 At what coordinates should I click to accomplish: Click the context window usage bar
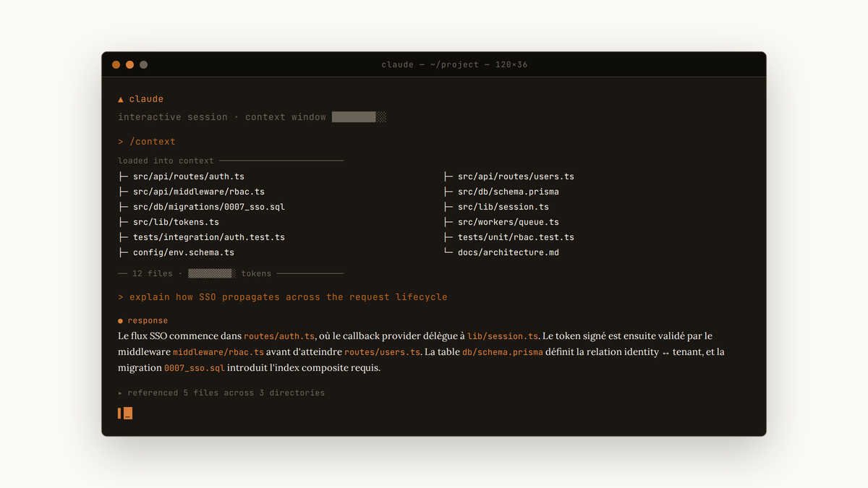[359, 117]
